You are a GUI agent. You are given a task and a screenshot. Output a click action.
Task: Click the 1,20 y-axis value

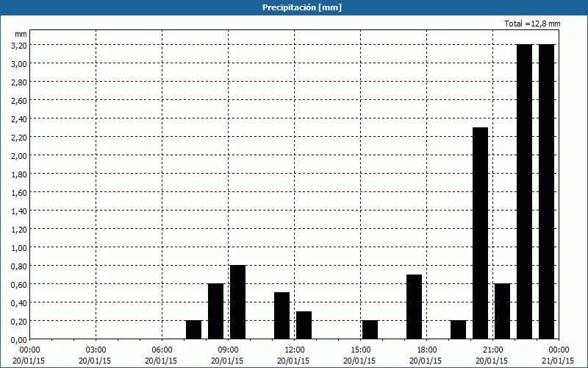(19, 229)
